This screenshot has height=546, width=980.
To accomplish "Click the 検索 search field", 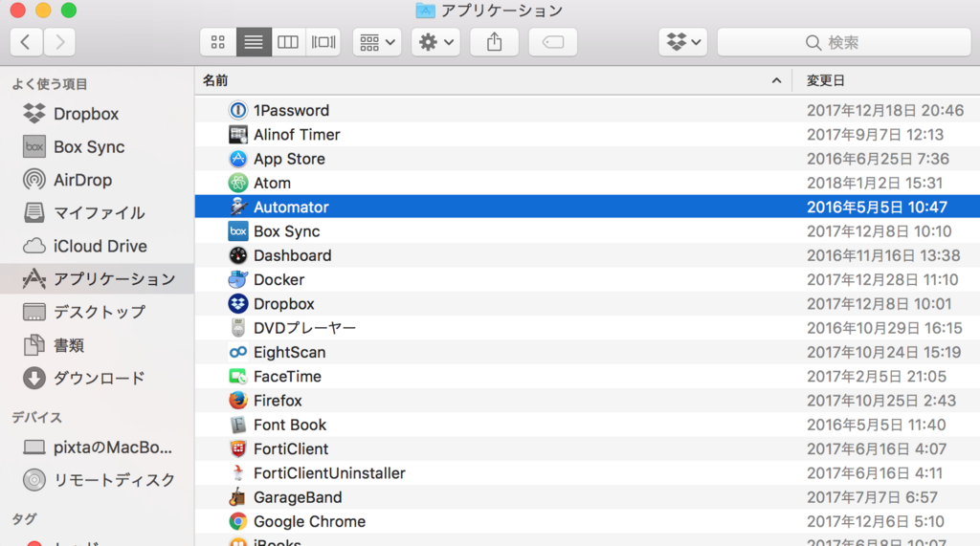I will pos(844,42).
